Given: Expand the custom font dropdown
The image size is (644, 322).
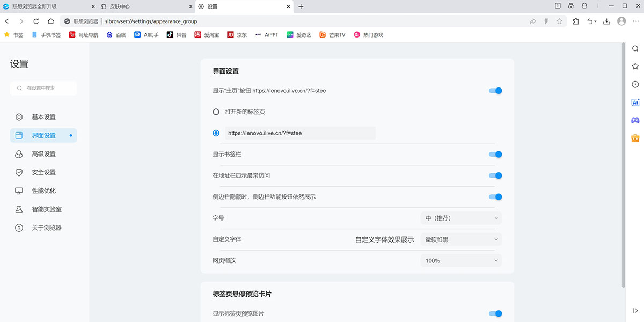Looking at the screenshot, I should click(x=461, y=239).
